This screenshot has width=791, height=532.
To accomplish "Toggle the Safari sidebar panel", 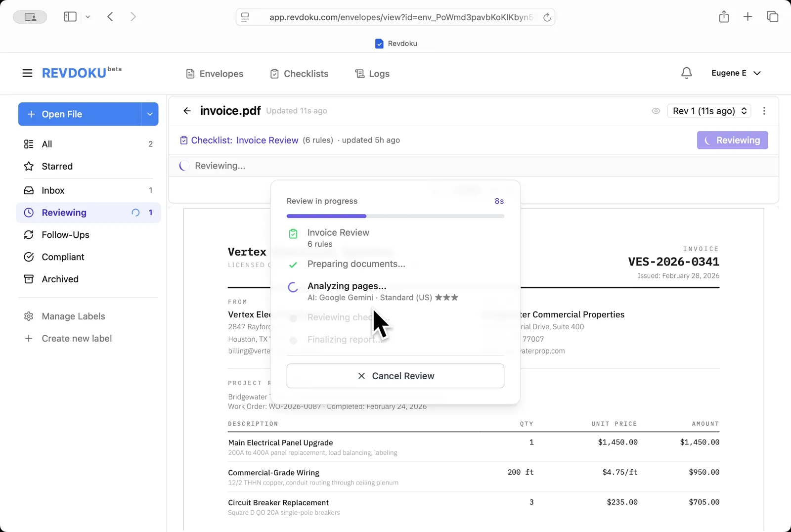I will click(70, 16).
